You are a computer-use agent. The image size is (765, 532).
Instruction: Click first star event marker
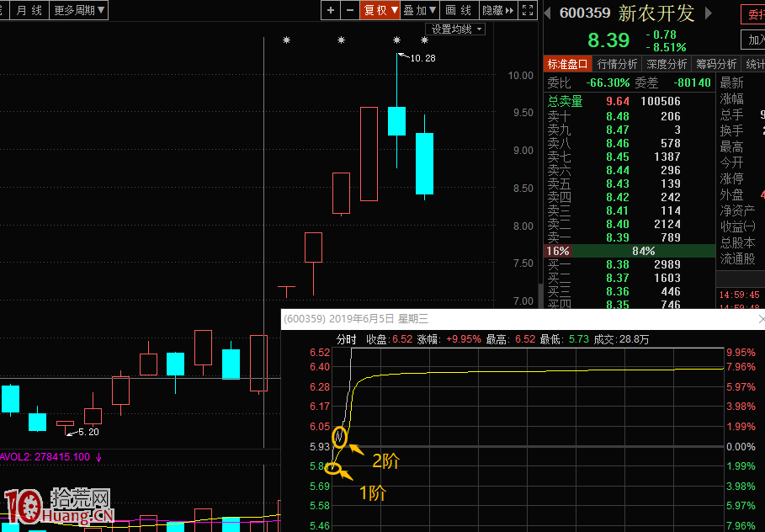(x=286, y=40)
